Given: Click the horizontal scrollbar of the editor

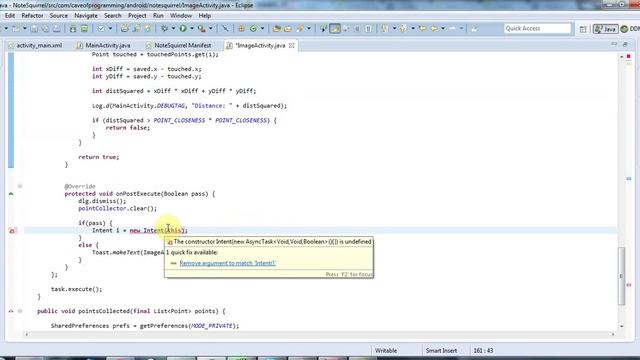Looking at the screenshot, I should point(320,334).
